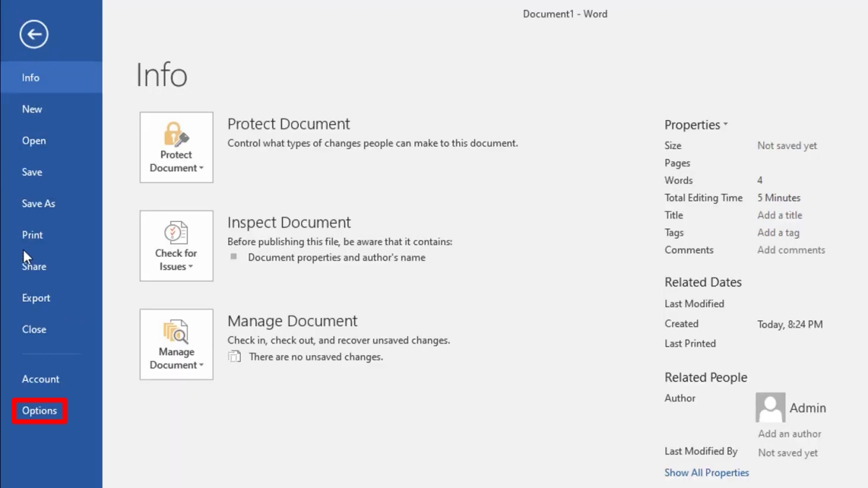Screen dimensions: 868x488
Task: Open Word Options
Action: tap(40, 411)
